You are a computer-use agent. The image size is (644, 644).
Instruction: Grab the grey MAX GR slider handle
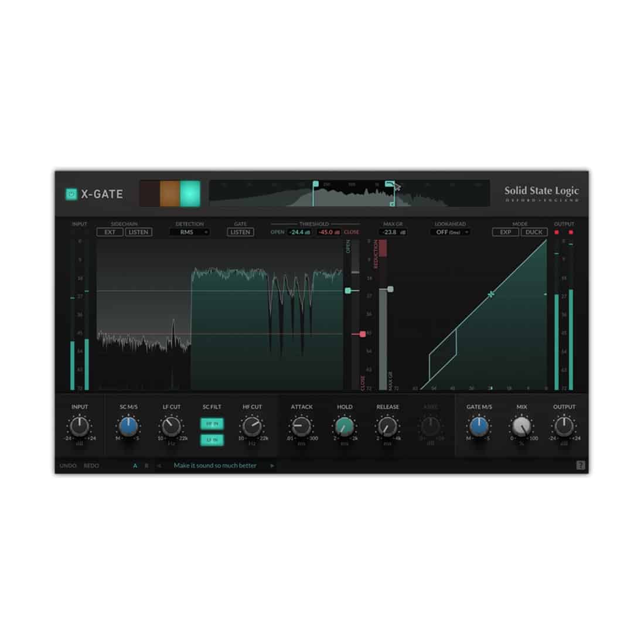(390, 289)
